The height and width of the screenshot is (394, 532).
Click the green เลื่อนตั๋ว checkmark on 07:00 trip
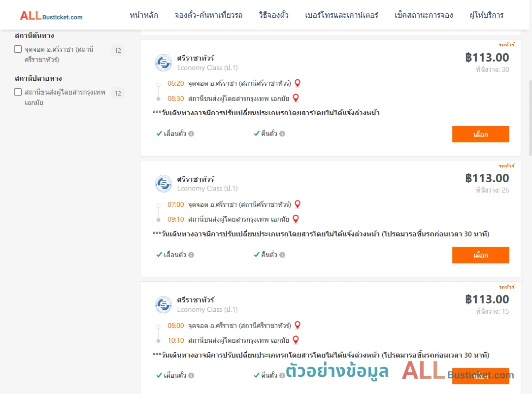point(159,255)
